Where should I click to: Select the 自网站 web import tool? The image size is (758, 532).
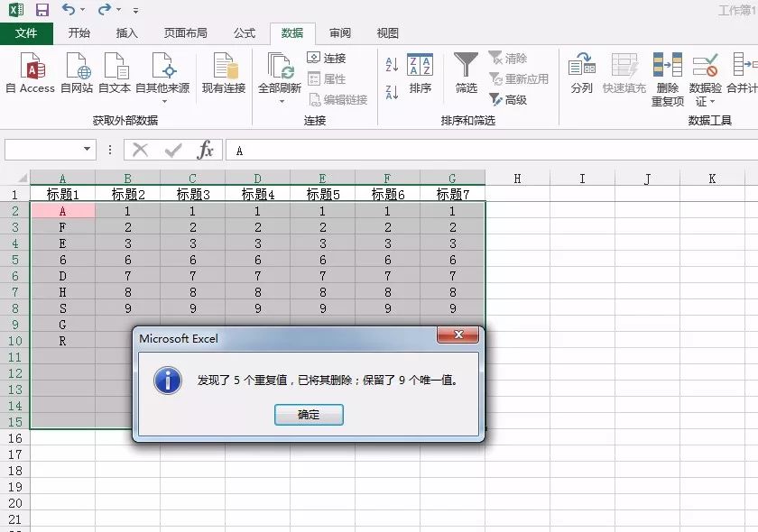tap(78, 77)
